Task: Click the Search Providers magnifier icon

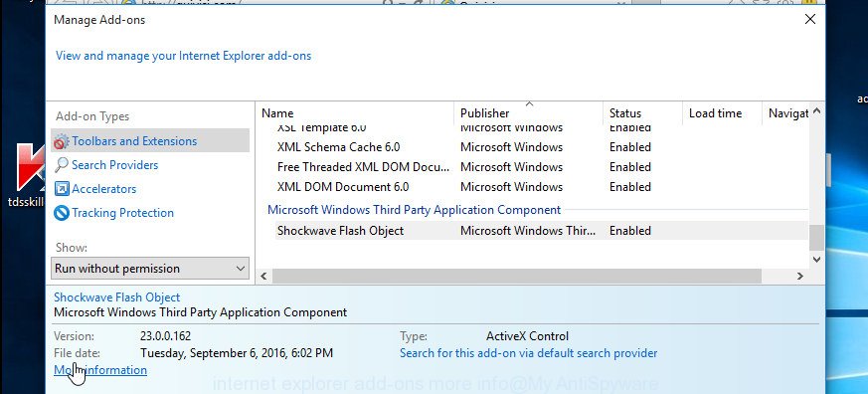Action: 62,165
